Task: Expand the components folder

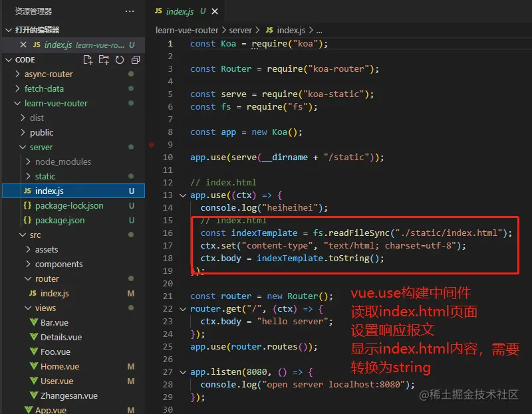Action: [x=29, y=264]
